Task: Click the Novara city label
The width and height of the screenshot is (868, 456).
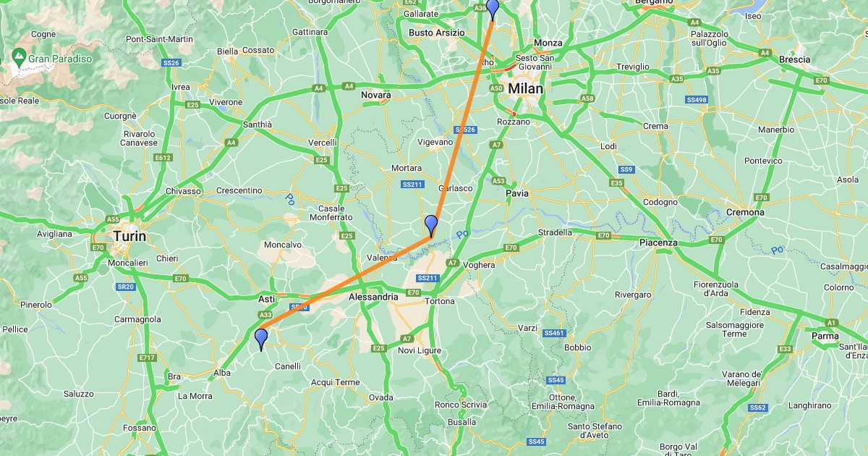Action: (x=376, y=95)
